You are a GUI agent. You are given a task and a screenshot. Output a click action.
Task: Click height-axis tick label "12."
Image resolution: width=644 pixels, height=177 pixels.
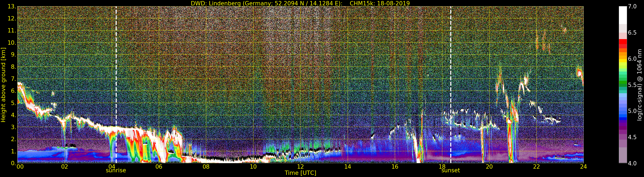click(12, 18)
